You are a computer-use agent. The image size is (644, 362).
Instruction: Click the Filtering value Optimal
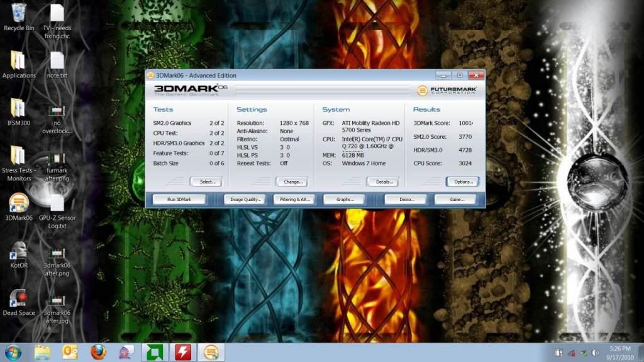click(x=289, y=139)
